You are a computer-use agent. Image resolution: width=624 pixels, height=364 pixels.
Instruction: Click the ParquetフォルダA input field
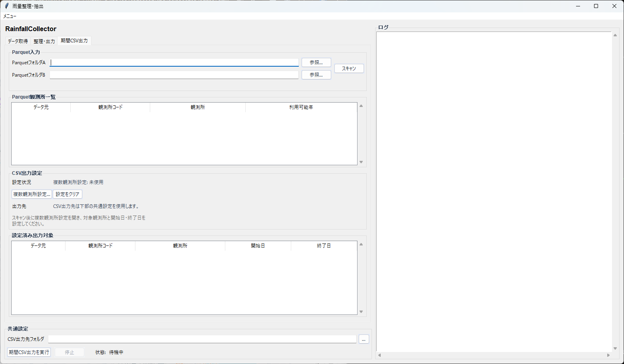click(x=174, y=63)
